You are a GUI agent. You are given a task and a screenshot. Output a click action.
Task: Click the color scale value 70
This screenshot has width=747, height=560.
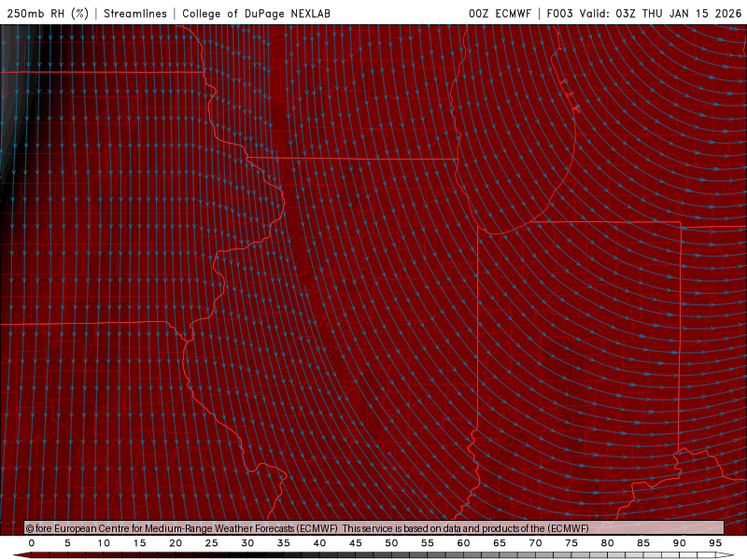tap(535, 543)
